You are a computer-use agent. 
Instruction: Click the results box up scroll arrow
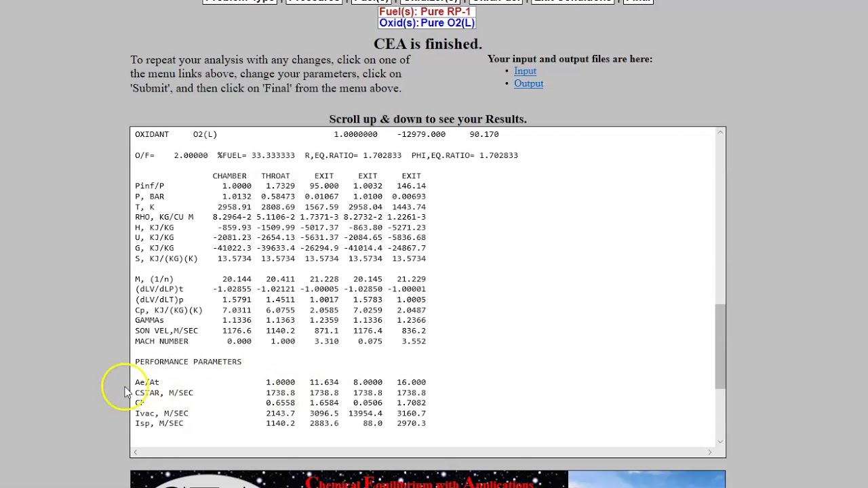click(x=720, y=133)
